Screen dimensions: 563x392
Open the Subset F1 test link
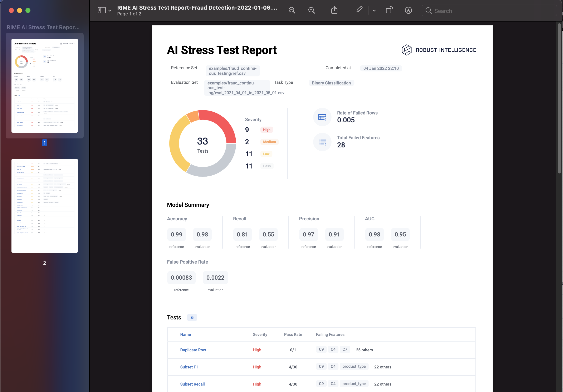click(x=189, y=367)
